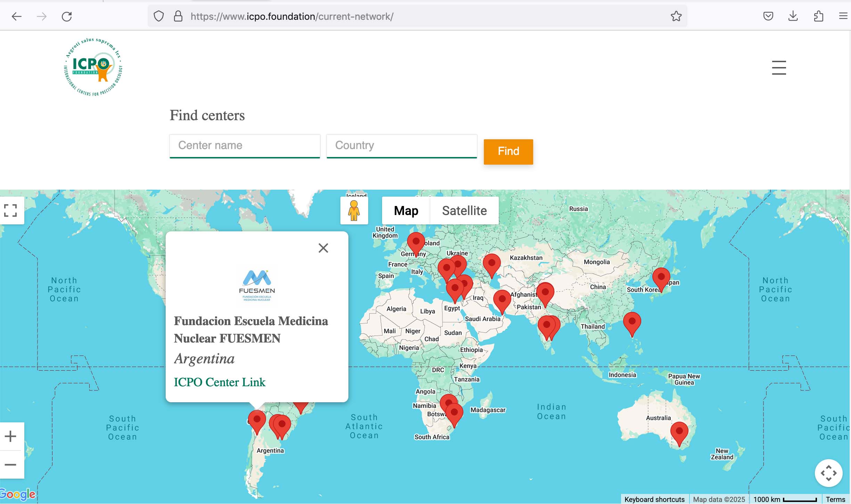Open map camera pan controls
Screen dimensions: 851x504
[828, 473]
